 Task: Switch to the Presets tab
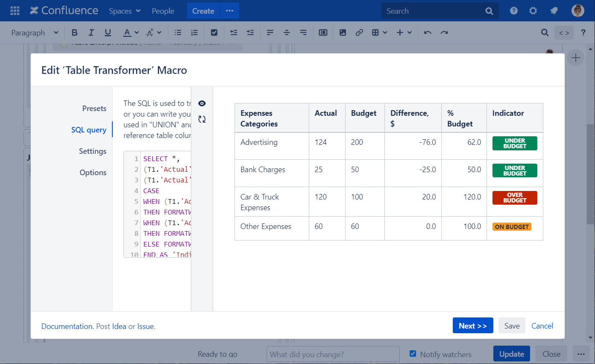coord(94,109)
